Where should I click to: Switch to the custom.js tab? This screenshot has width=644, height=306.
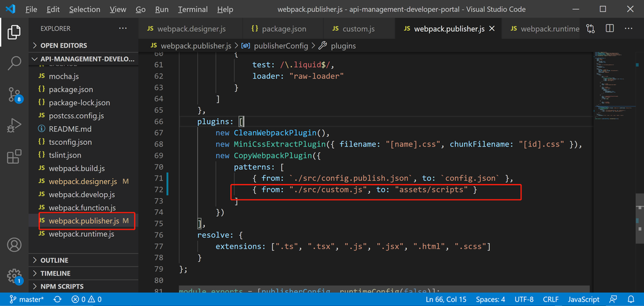pos(358,29)
